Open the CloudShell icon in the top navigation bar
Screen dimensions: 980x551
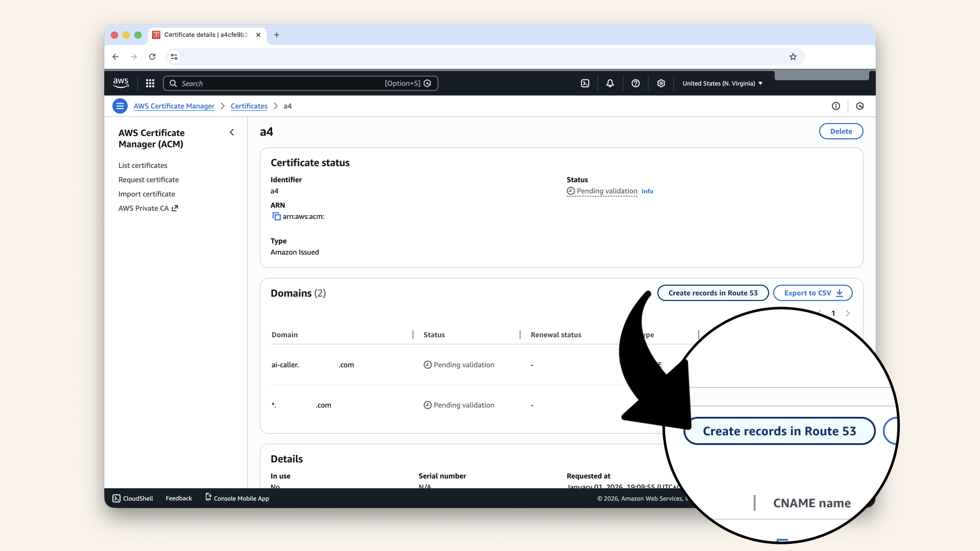click(585, 83)
